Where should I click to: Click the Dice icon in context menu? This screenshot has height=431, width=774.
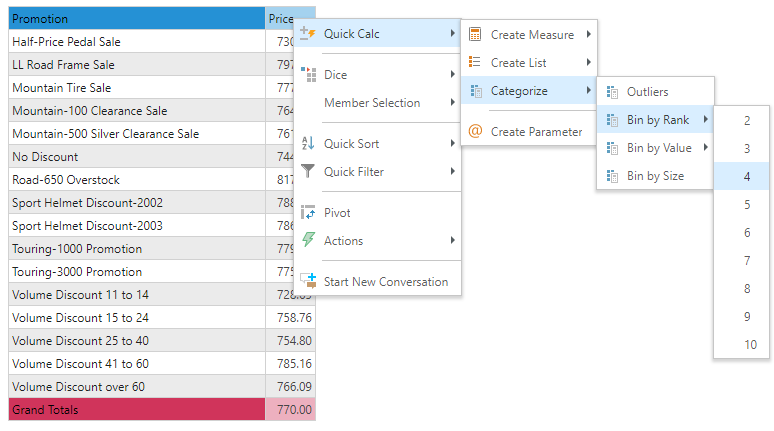308,75
